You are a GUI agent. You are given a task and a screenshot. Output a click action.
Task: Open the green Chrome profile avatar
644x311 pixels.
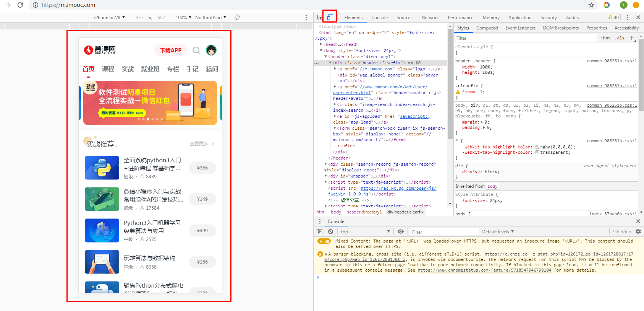[624, 5]
